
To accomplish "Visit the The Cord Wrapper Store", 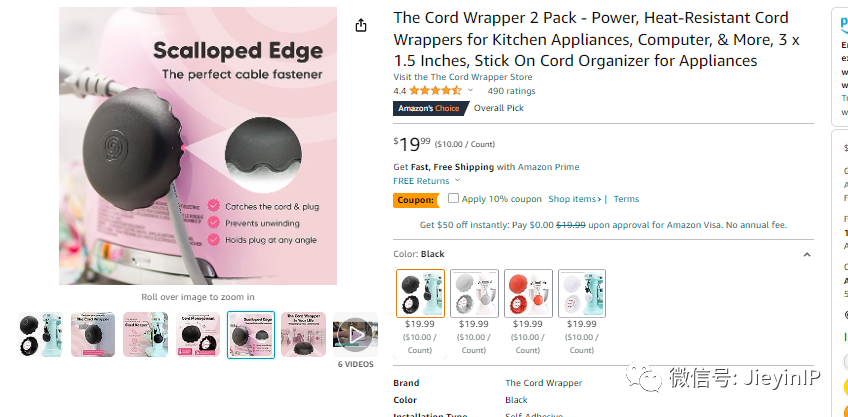I will point(462,77).
